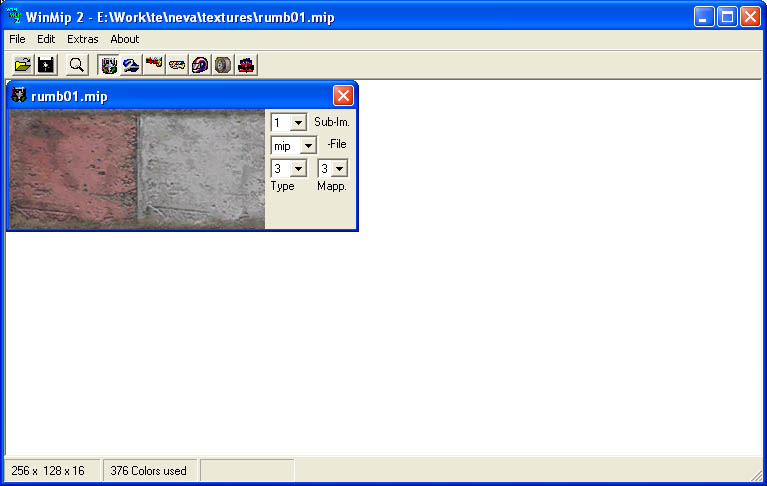Open the File menu
Viewport: 767px width, 486px height.
coord(17,39)
